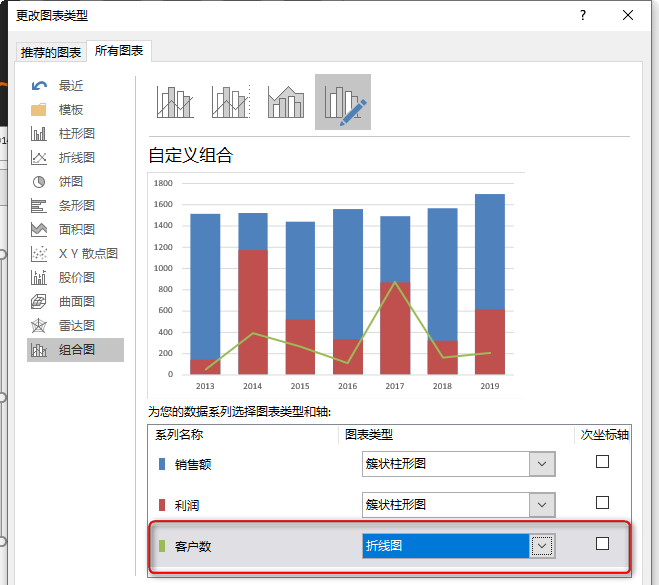Viewport: 659px width, 585px height.
Task: Check secondary axis box for 客户数
Action: tap(602, 544)
